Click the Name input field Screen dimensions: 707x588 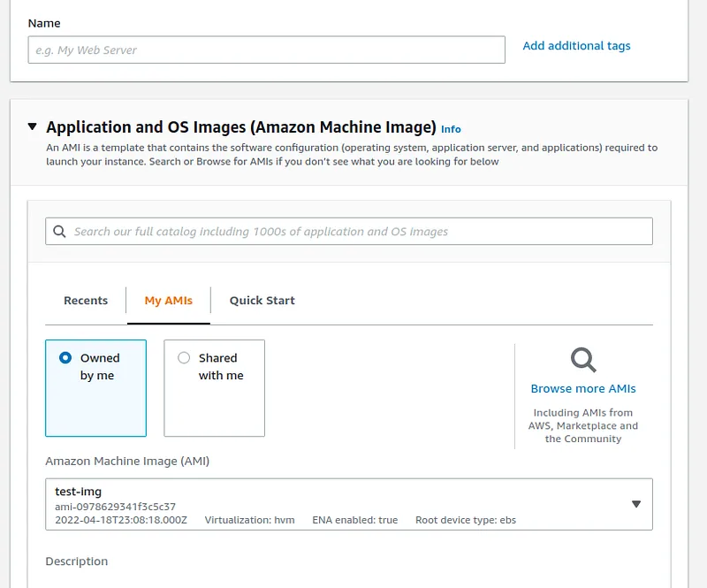(267, 50)
